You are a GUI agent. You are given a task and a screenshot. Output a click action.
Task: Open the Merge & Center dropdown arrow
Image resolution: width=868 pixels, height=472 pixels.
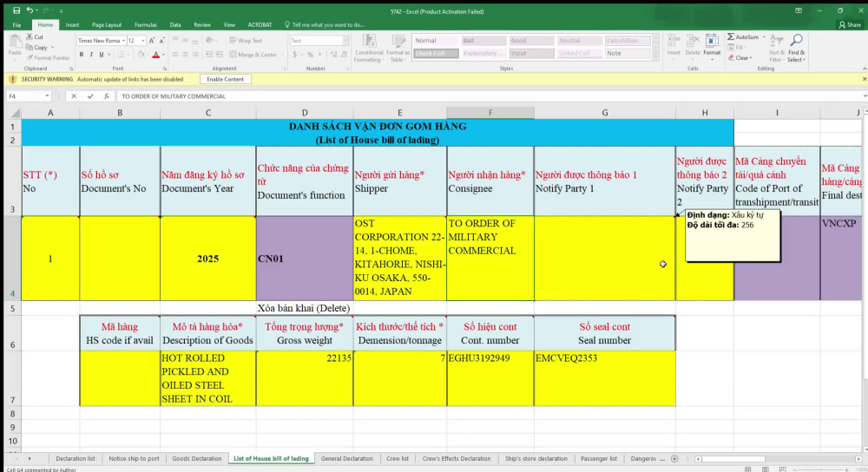click(282, 55)
